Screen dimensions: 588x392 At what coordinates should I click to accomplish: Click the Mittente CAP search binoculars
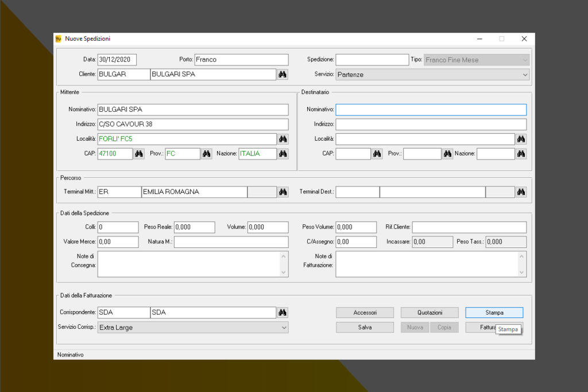tap(139, 154)
